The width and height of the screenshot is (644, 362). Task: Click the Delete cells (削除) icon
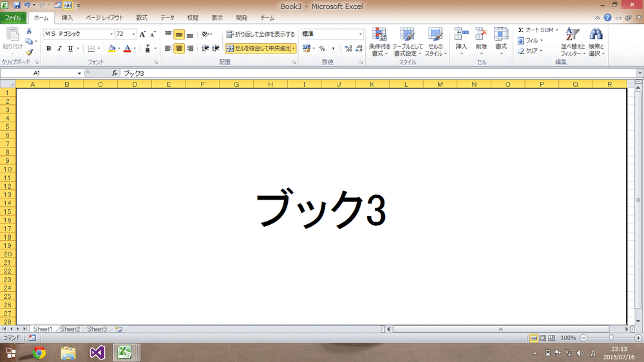[x=481, y=35]
